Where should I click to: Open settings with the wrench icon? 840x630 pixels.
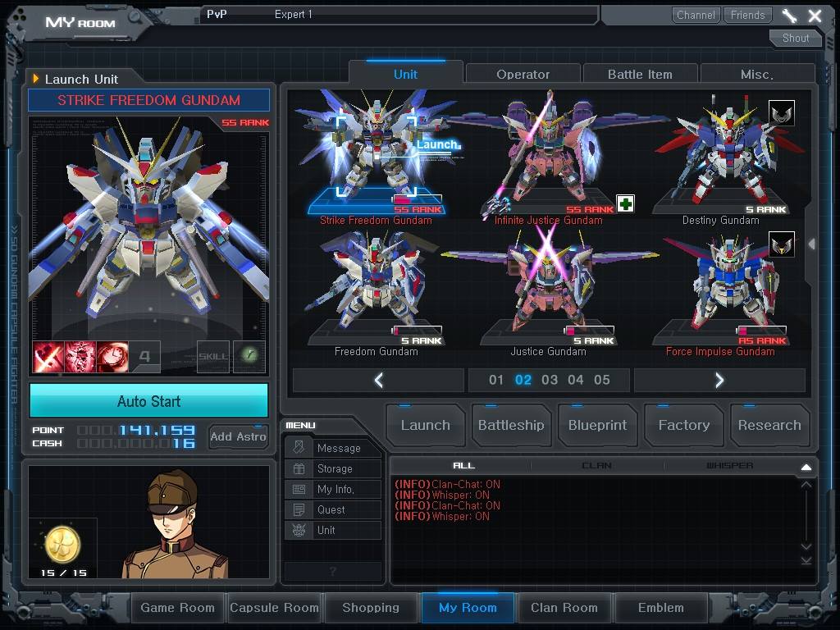789,15
